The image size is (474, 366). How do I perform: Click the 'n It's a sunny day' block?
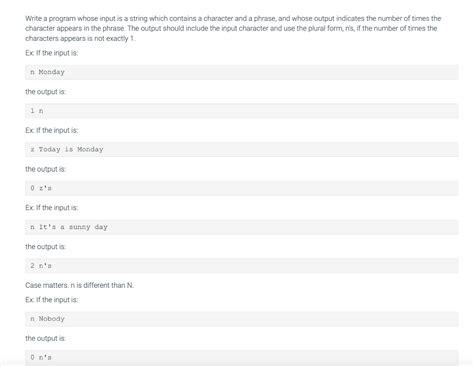(242, 227)
